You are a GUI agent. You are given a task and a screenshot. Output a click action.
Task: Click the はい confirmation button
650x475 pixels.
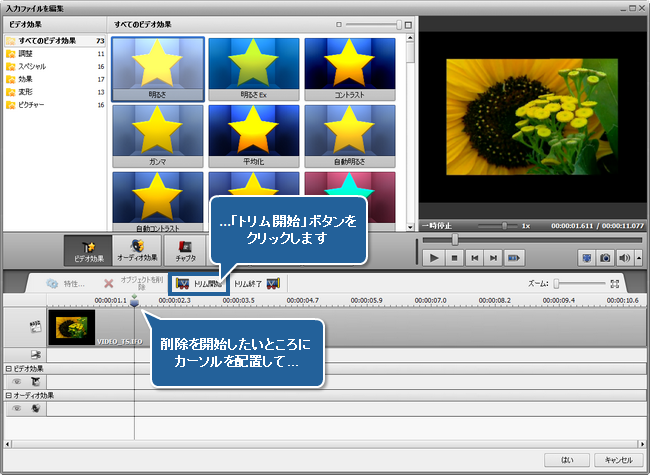click(565, 460)
